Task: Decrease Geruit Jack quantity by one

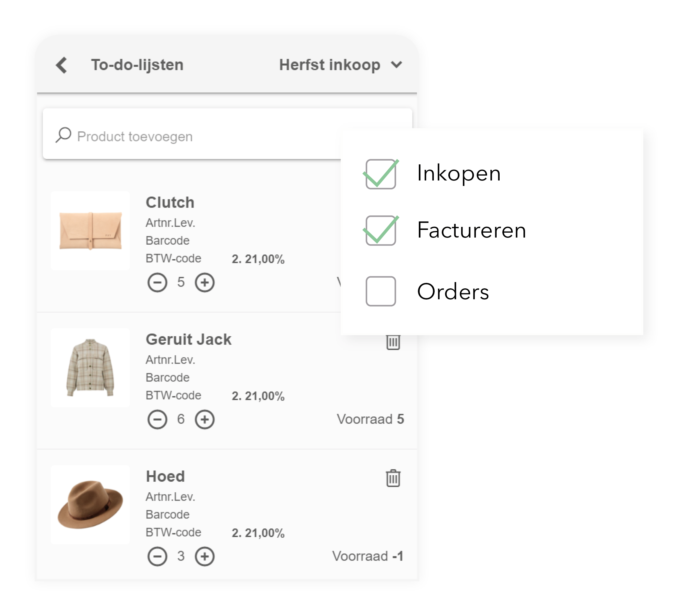Action: point(157,419)
